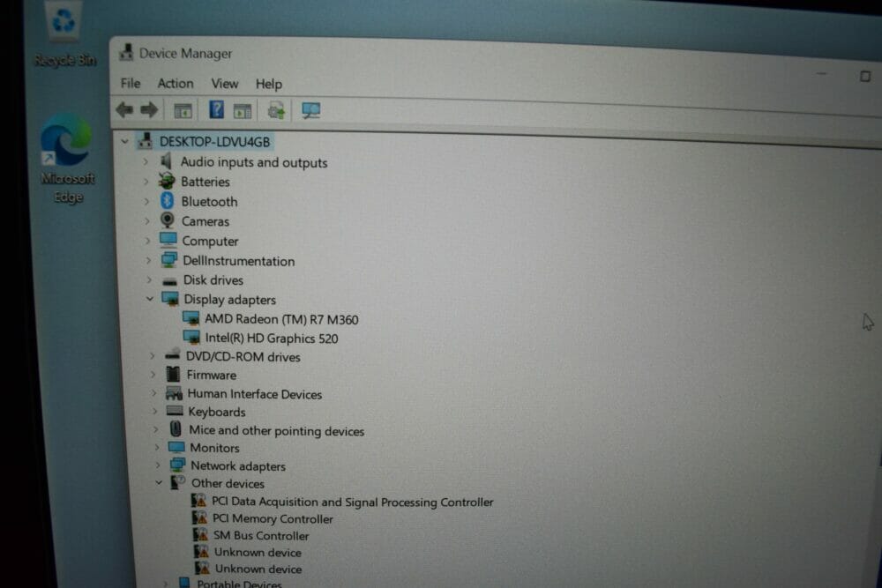Screen dimensions: 882x588
Task: Select PCI Data Acquisition and Signal Processing Controller
Action: (x=352, y=502)
